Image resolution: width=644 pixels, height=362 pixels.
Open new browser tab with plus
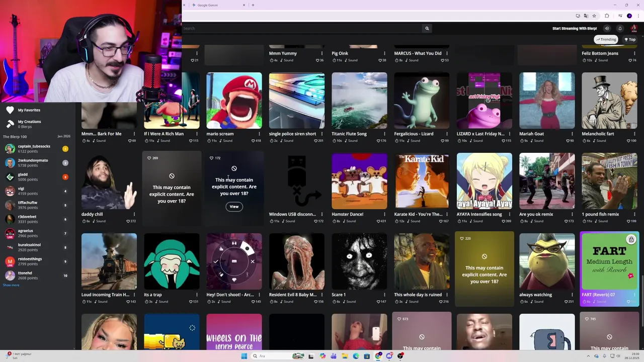pos(253,5)
